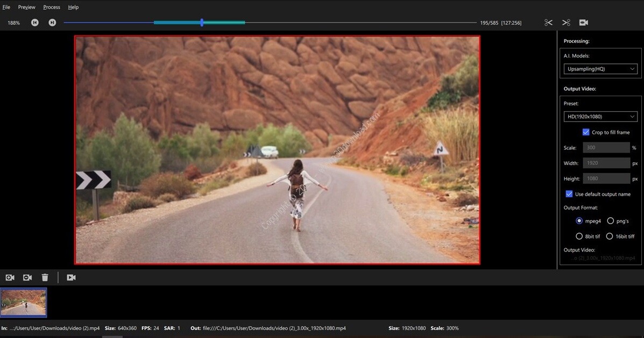Click the video preview frame
This screenshot has width=644, height=338.
coord(277,150)
